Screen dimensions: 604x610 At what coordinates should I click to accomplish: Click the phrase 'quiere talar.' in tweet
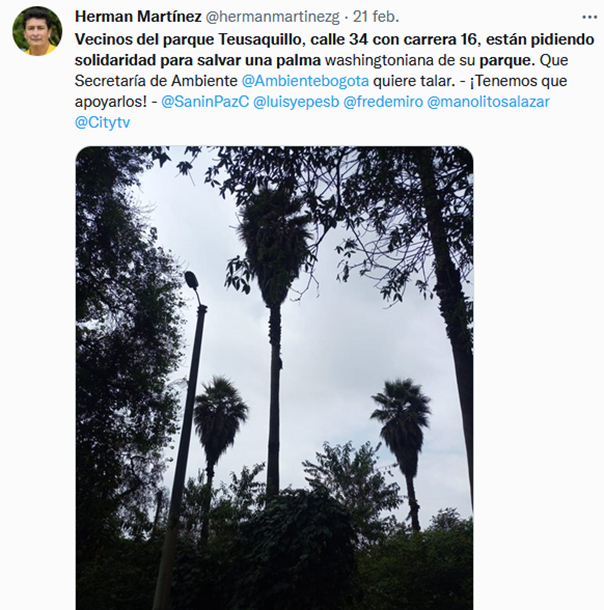[414, 81]
